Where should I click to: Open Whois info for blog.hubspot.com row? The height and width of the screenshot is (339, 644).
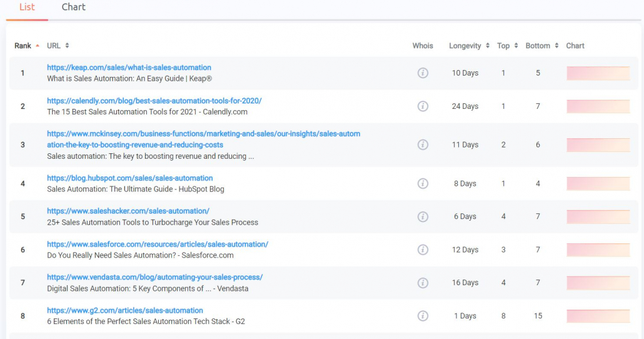click(x=423, y=184)
